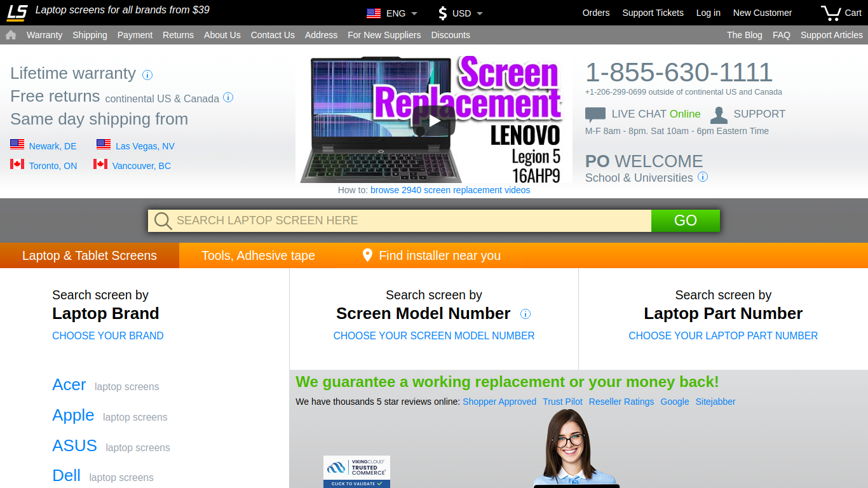868x488 pixels.
Task: Open Find installer near you tab
Action: (x=431, y=255)
